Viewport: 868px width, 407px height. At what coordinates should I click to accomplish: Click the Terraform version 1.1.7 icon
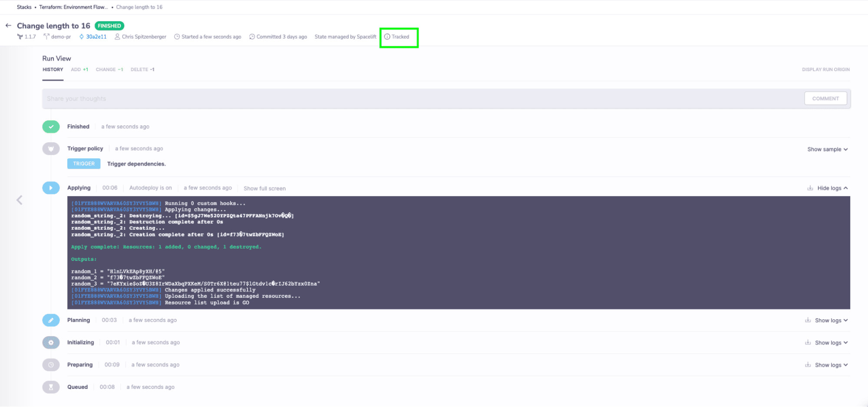tap(20, 37)
